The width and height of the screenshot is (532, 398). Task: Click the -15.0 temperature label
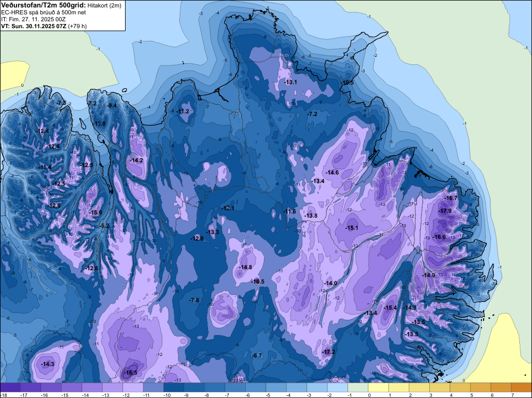(95, 212)
